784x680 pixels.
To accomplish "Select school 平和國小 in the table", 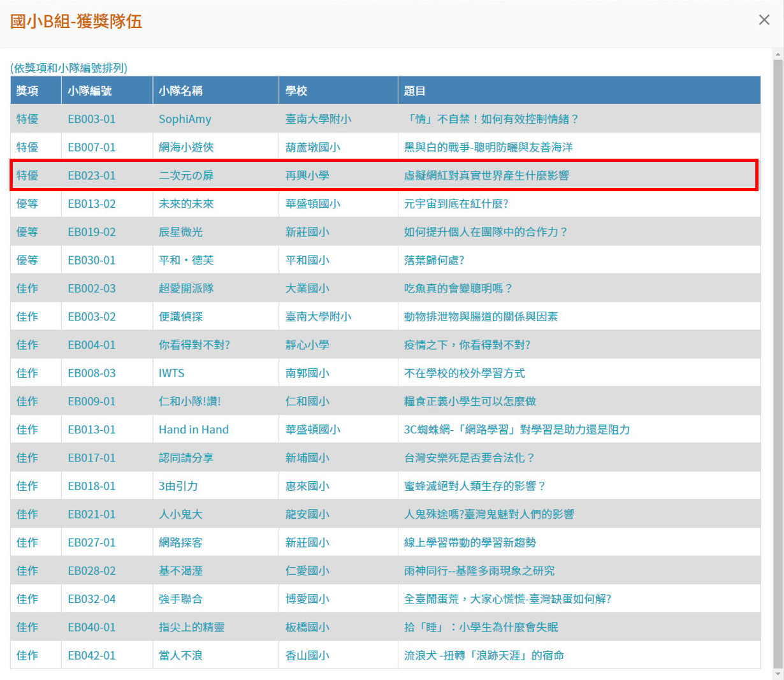I will 307,260.
